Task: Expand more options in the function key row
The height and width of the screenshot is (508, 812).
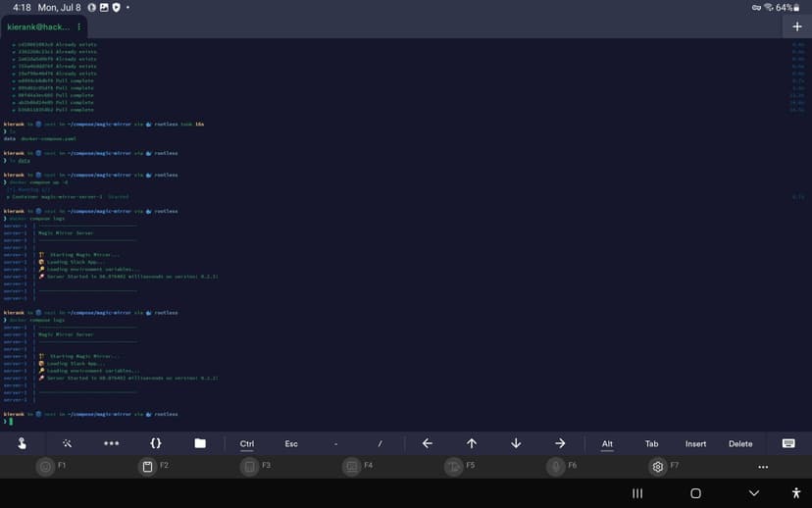Action: pyautogui.click(x=763, y=467)
